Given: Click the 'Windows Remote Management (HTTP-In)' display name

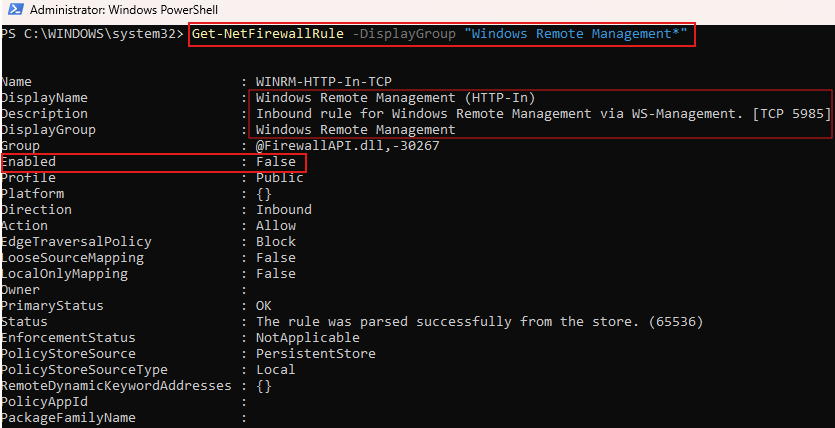Looking at the screenshot, I should (395, 97).
